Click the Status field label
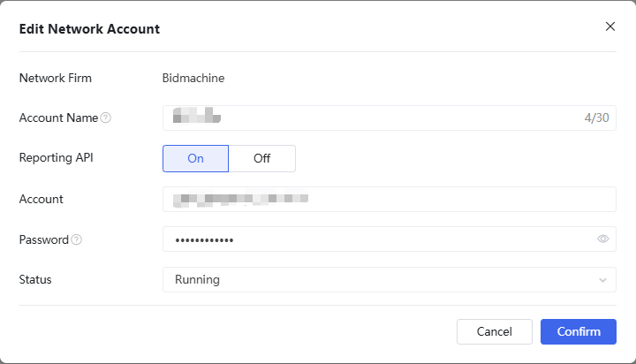Viewport: 636px width, 364px height. [x=35, y=279]
